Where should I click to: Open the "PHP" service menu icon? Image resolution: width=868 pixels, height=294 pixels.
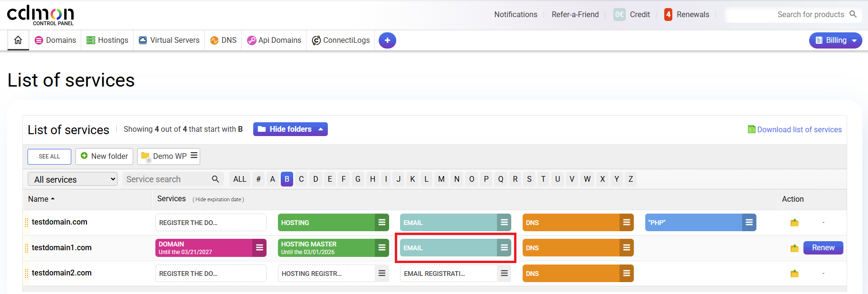[x=749, y=223]
